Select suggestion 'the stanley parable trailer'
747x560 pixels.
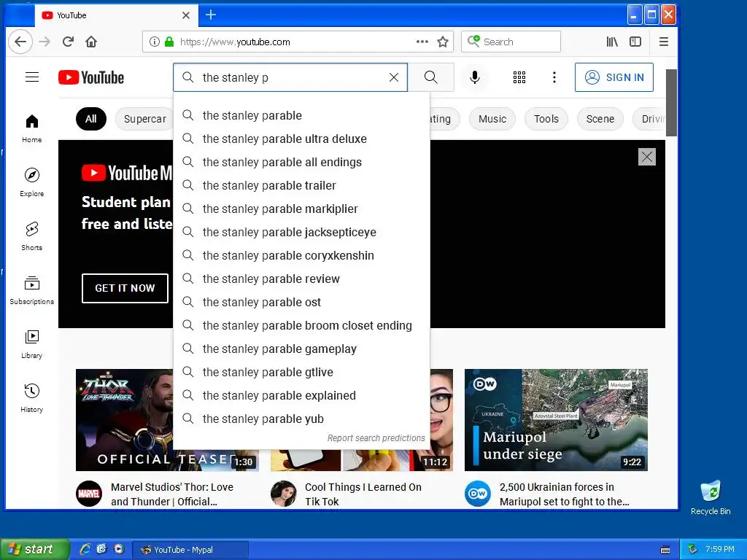pos(301,186)
